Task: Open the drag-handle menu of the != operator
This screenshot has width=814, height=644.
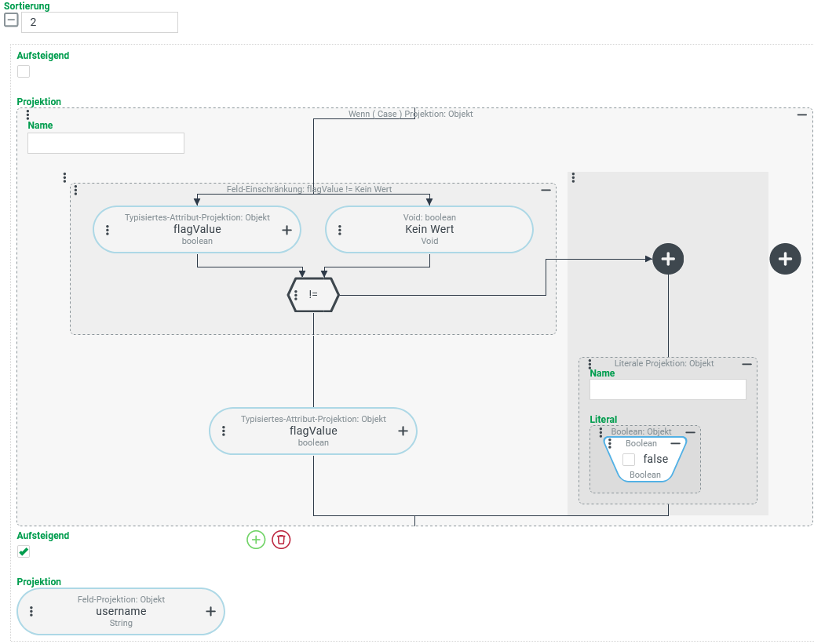Action: [x=296, y=295]
